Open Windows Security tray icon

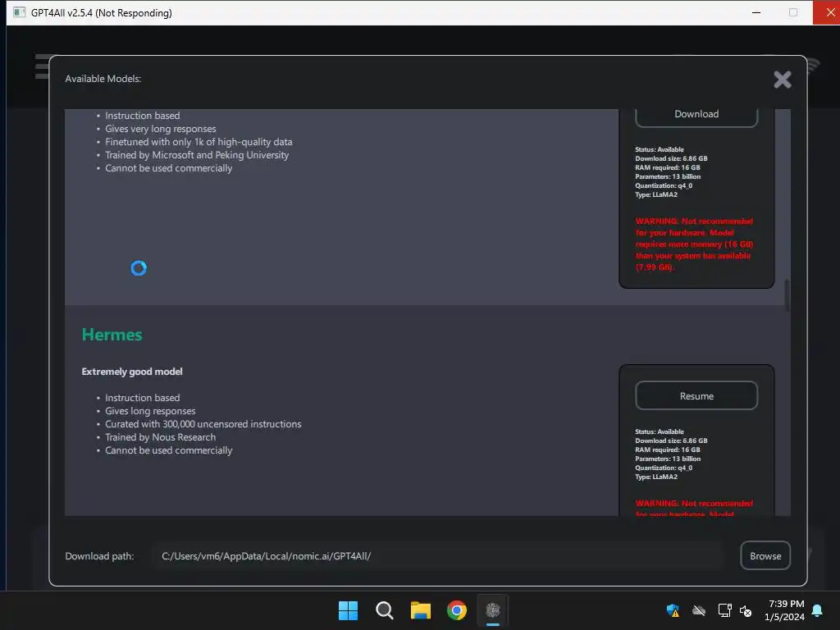tap(673, 610)
